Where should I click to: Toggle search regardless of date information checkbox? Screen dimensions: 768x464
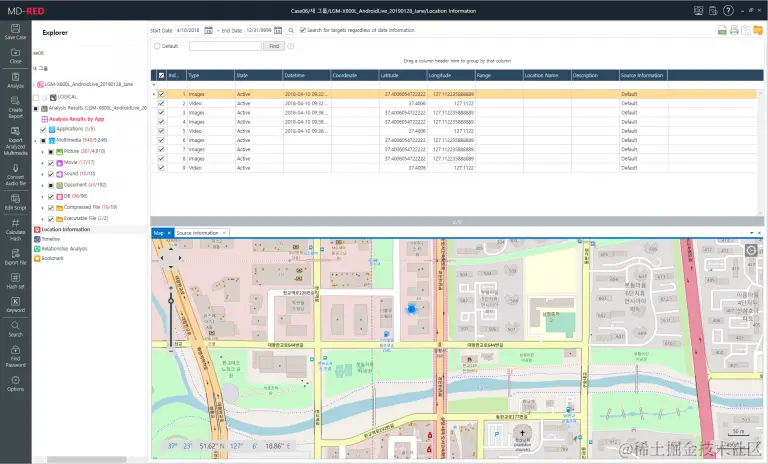303,30
